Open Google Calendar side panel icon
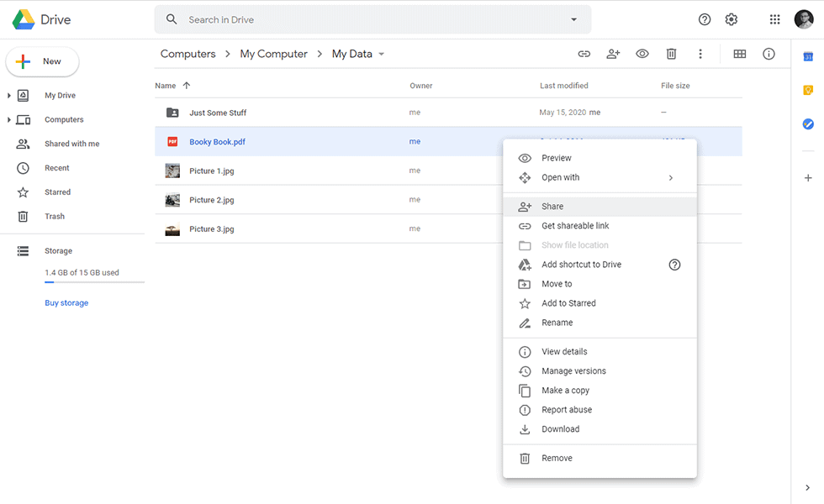The width and height of the screenshot is (824, 504). click(808, 56)
